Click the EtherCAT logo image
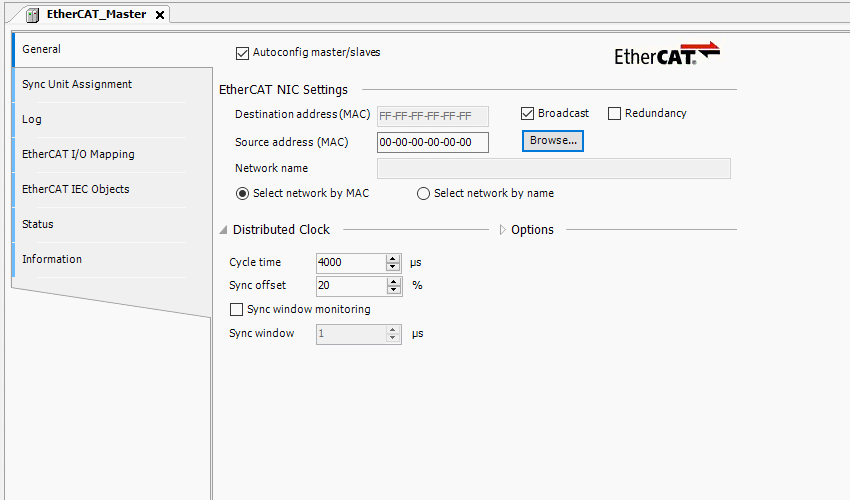Image resolution: width=850 pixels, height=500 pixels. [x=667, y=53]
